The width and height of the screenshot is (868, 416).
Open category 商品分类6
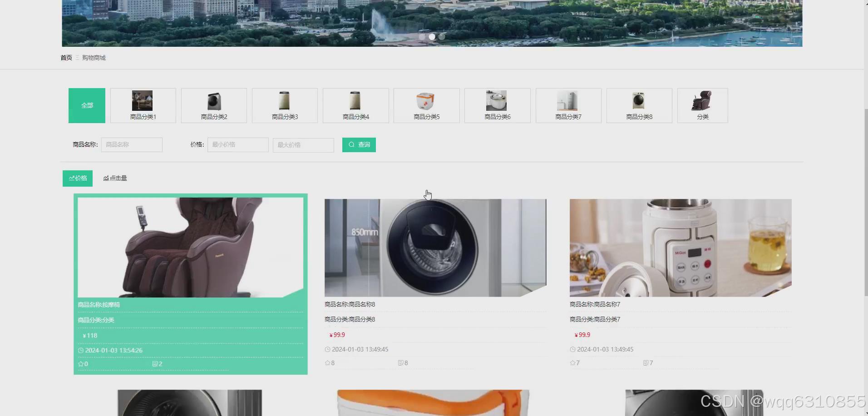[498, 105]
